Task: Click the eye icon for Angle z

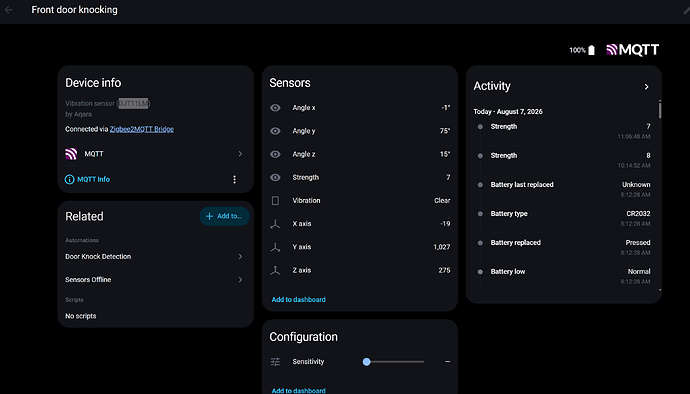Action: click(x=275, y=154)
